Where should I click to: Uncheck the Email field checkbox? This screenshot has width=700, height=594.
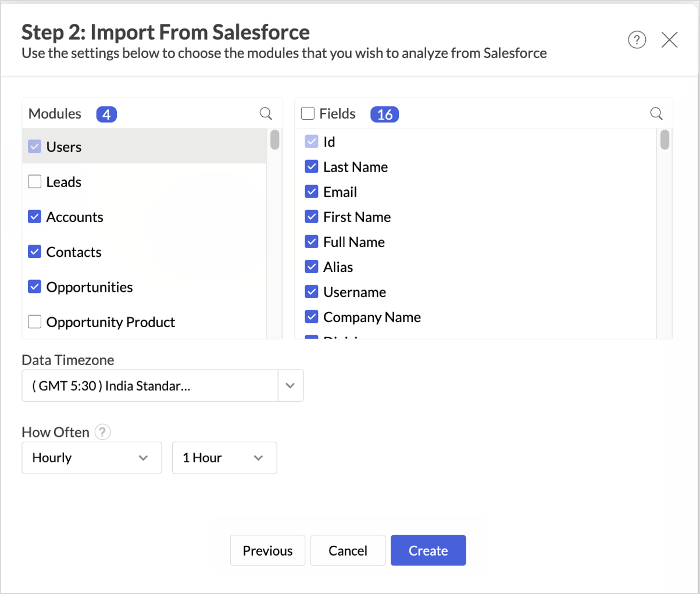[x=312, y=192]
